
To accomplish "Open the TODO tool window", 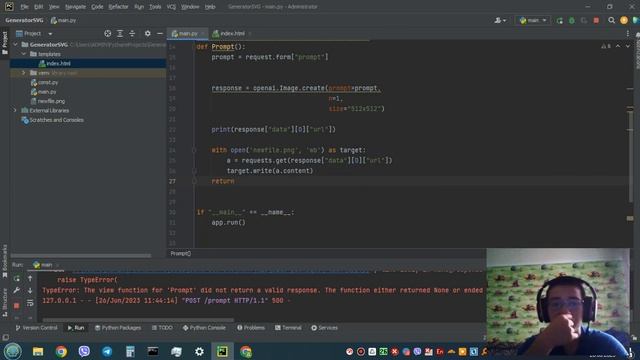I will (162, 328).
